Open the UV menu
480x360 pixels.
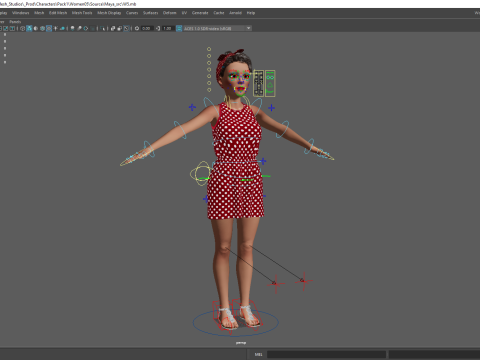tap(184, 13)
